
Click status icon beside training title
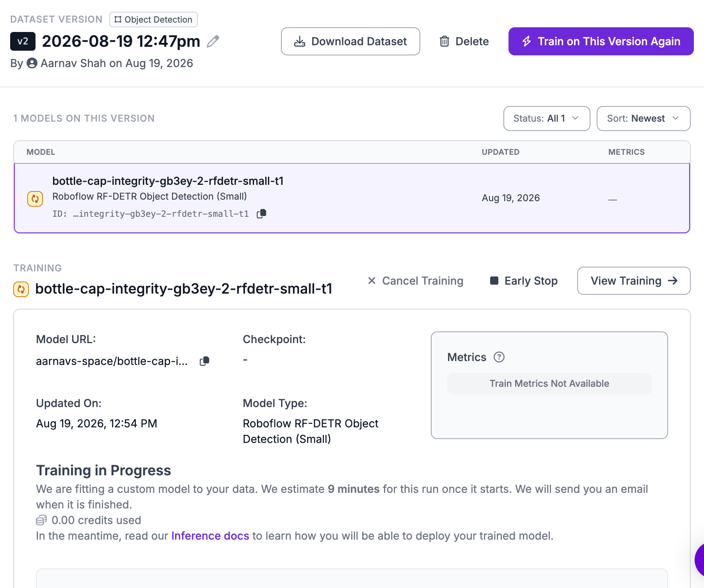[21, 289]
